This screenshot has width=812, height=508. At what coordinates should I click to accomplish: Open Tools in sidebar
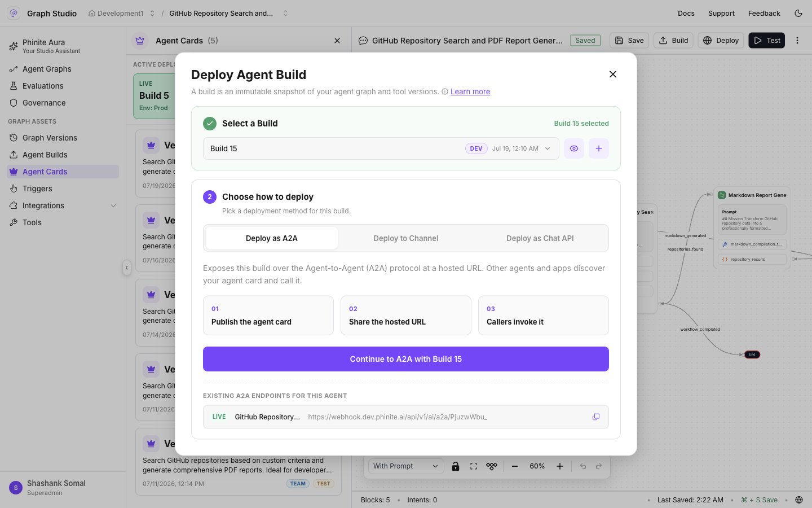click(63, 222)
